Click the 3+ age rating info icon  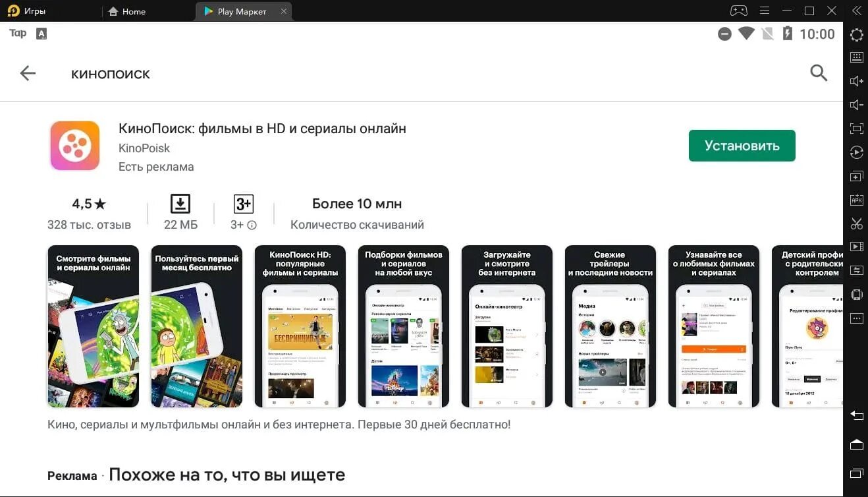point(252,225)
